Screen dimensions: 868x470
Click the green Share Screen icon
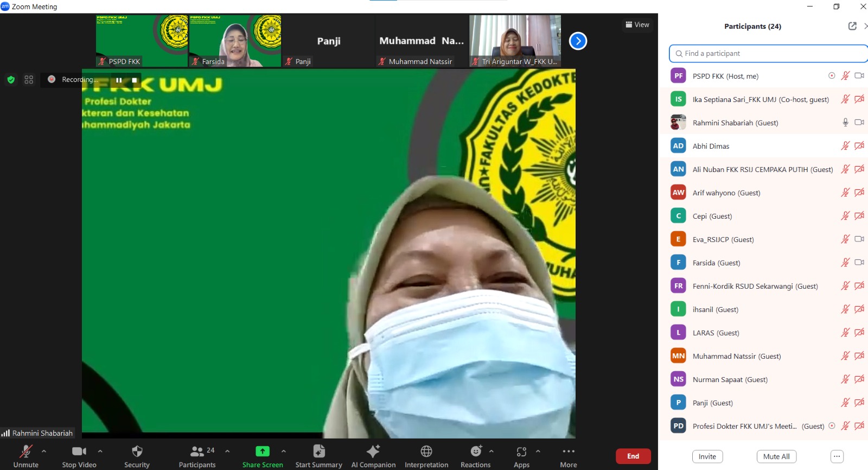pyautogui.click(x=263, y=451)
